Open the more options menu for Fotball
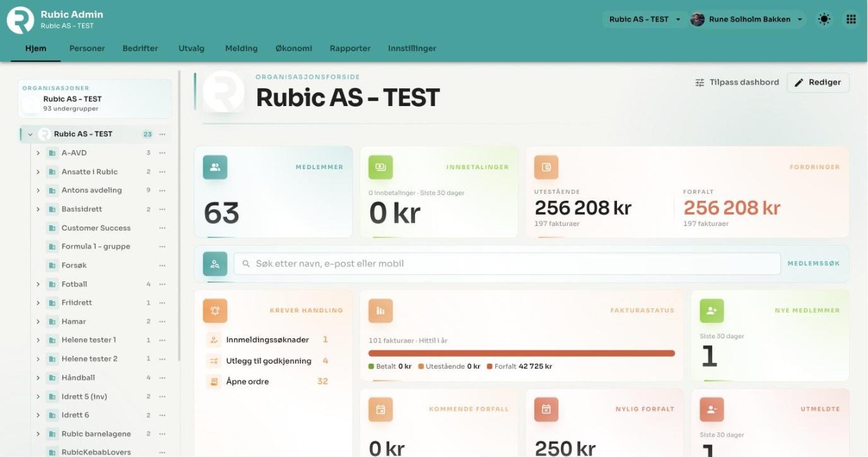This screenshot has width=868, height=457. coord(162,284)
